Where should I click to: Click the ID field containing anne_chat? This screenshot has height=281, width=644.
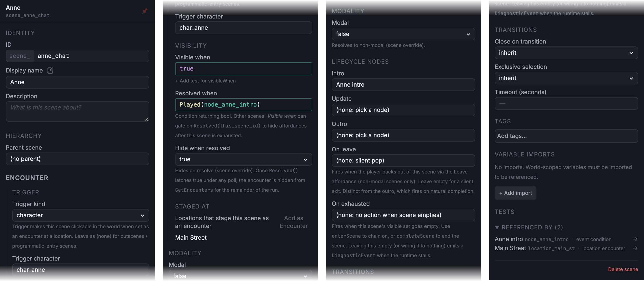click(x=91, y=56)
